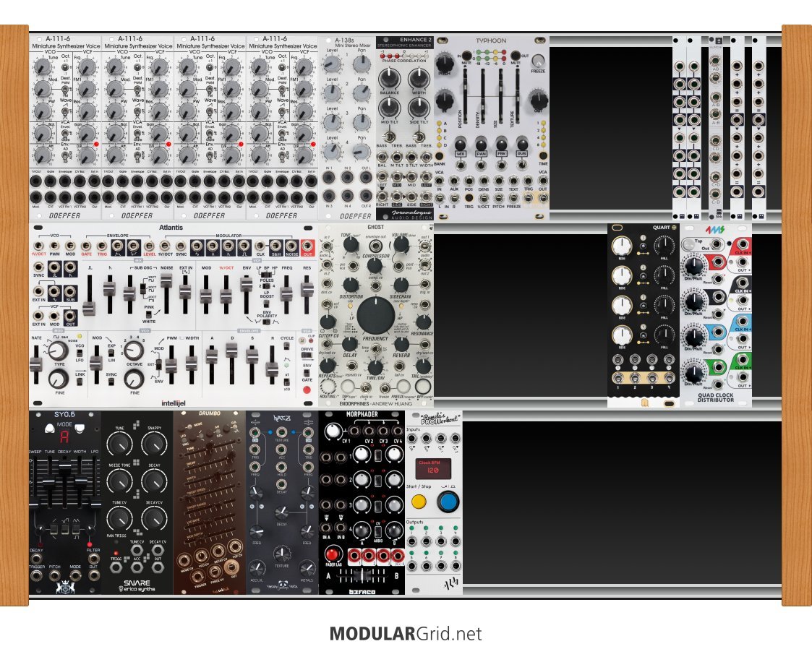Adjust the Pan 4 knob on the A-138s mixer
Image resolution: width=812 pixels, height=649 pixels.
pyautogui.click(x=362, y=151)
